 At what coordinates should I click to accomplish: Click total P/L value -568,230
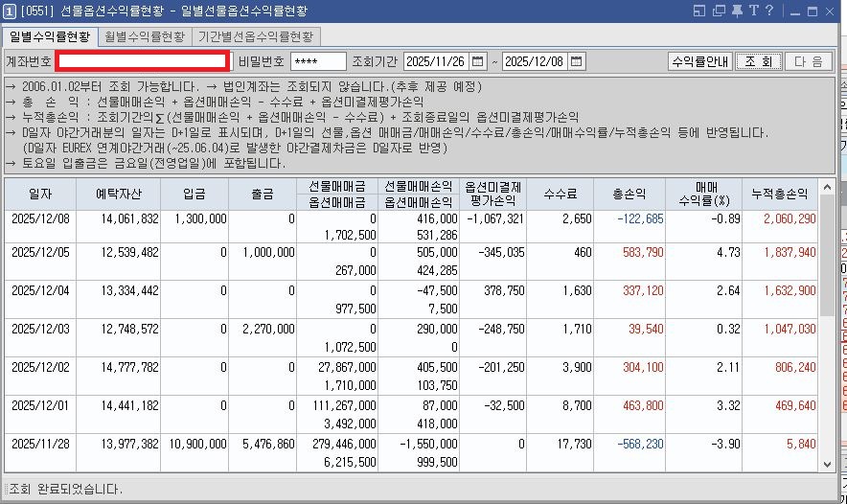click(x=640, y=444)
